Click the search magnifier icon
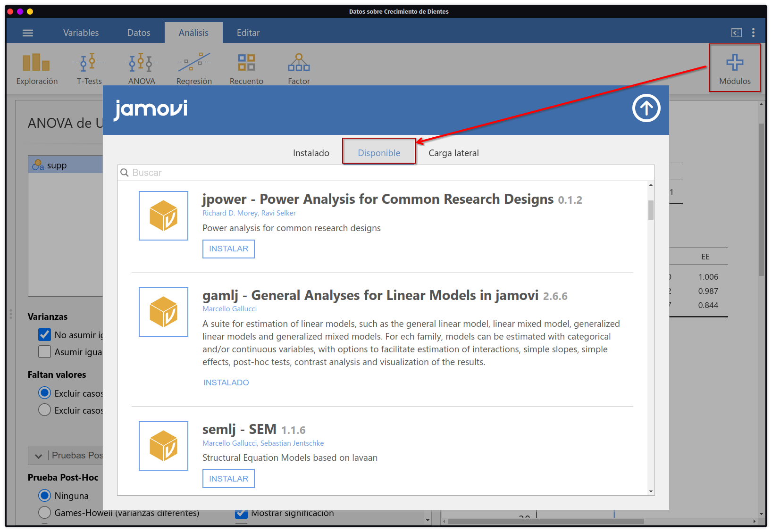This screenshot has width=772, height=532. (125, 173)
